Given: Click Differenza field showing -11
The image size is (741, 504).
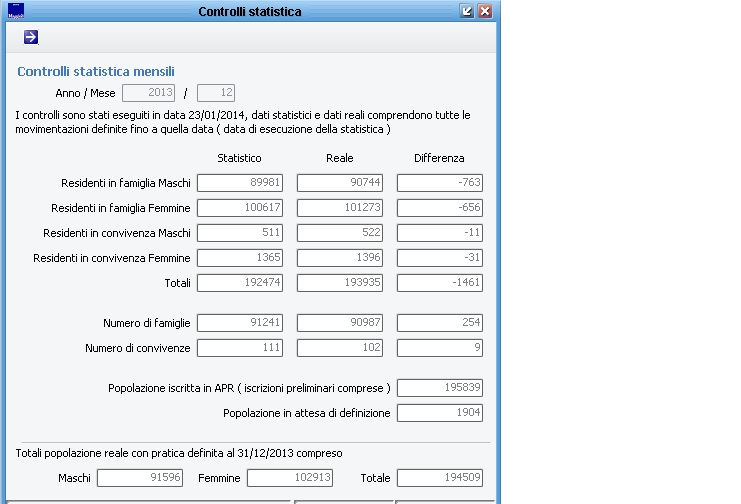Looking at the screenshot, I should tap(440, 233).
